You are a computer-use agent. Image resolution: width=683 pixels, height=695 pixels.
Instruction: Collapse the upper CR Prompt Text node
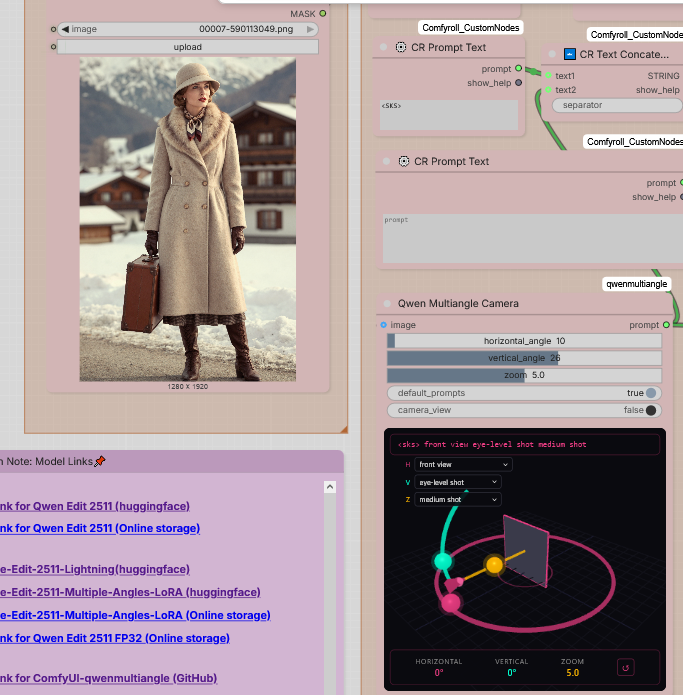pyautogui.click(x=384, y=47)
